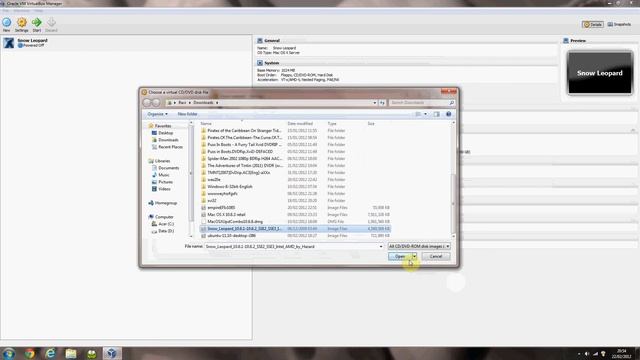Screen dimensions: 640x360
Task: Click the System section header icon
Action: click(x=260, y=63)
